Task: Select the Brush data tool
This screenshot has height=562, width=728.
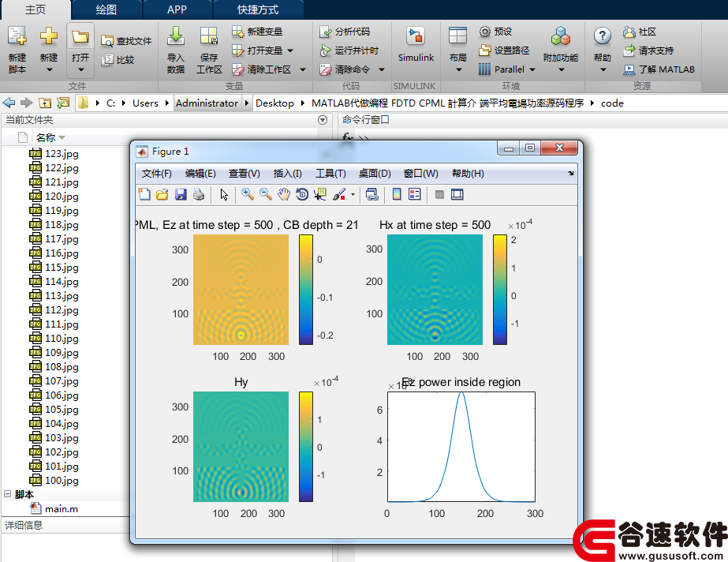Action: 339,194
